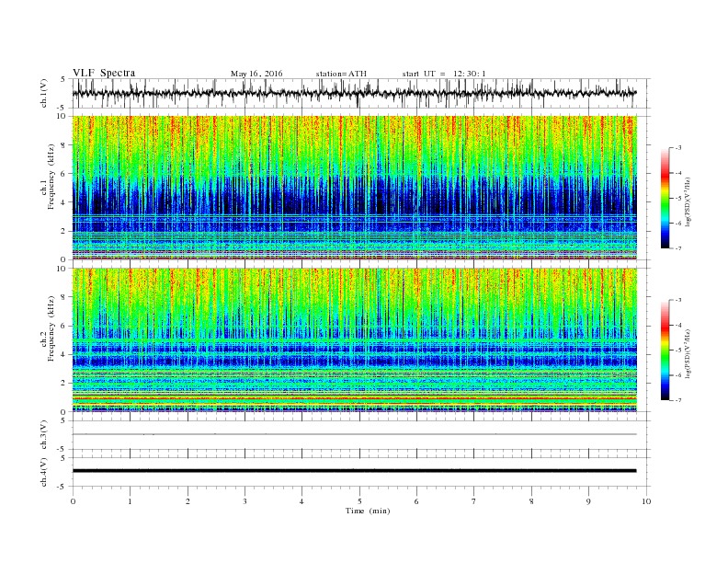This screenshot has height=563, width=728.
Task: Click the time axis tick label "5"
Action: (359, 501)
